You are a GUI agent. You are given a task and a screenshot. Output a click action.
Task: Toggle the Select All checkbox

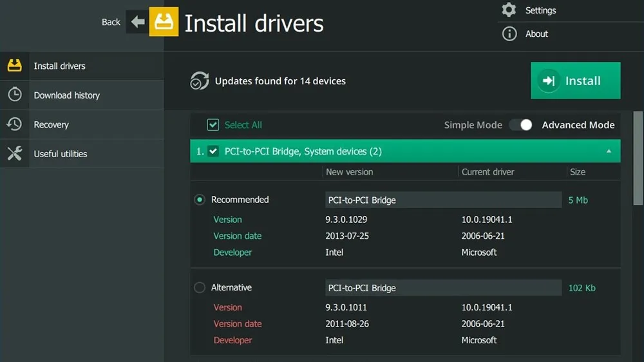point(213,124)
